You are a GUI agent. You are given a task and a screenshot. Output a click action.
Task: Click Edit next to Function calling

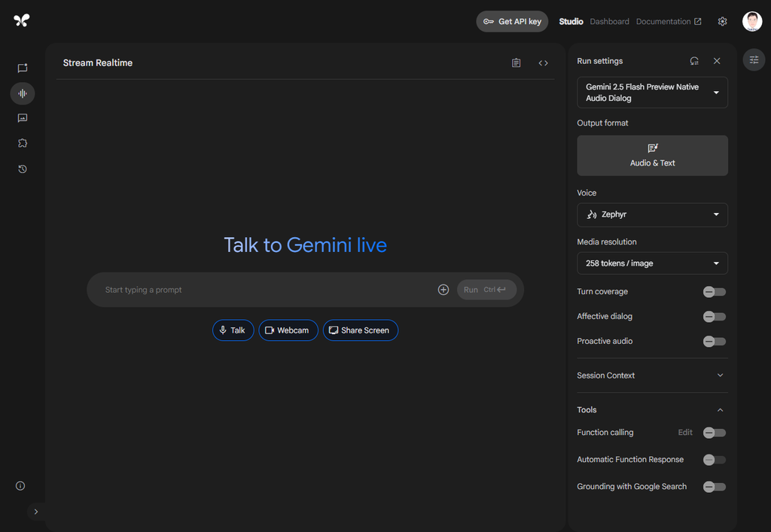(x=685, y=432)
